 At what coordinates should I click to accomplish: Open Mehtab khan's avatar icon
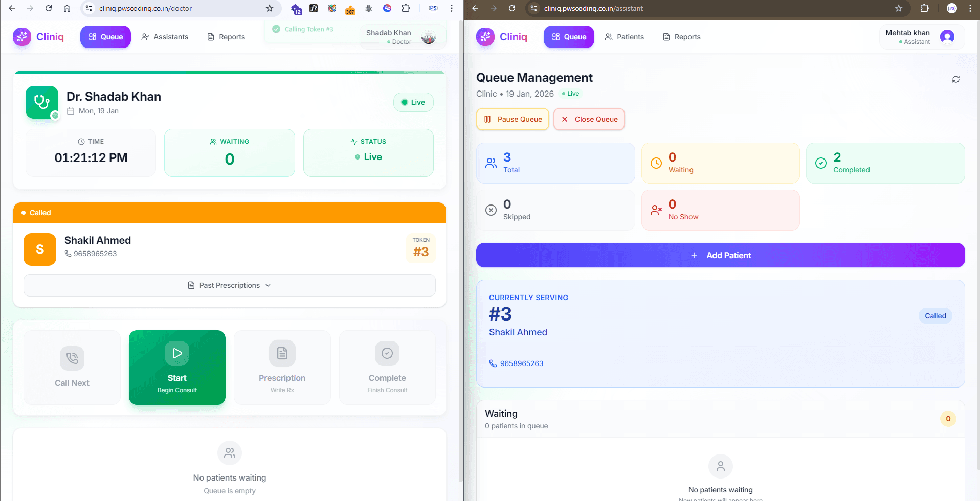947,36
